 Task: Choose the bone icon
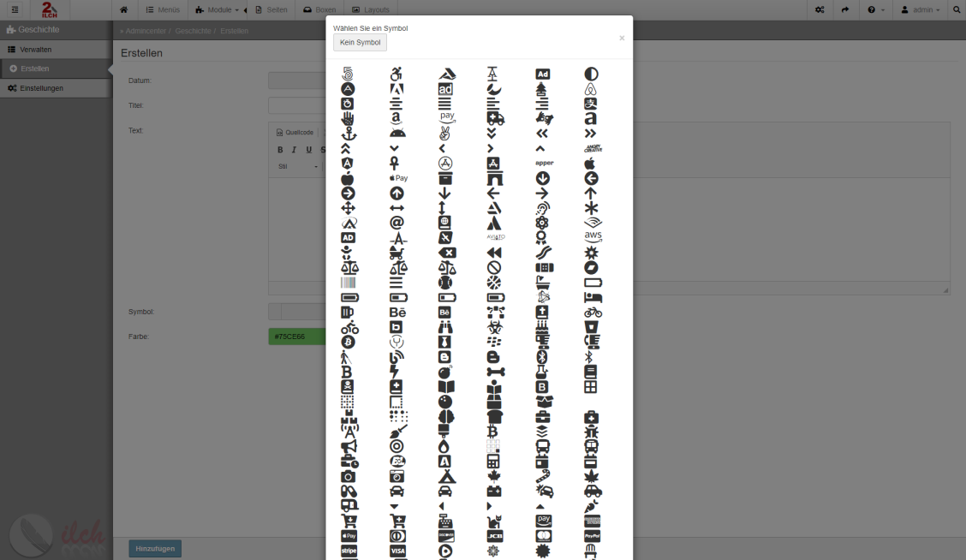coord(494,372)
